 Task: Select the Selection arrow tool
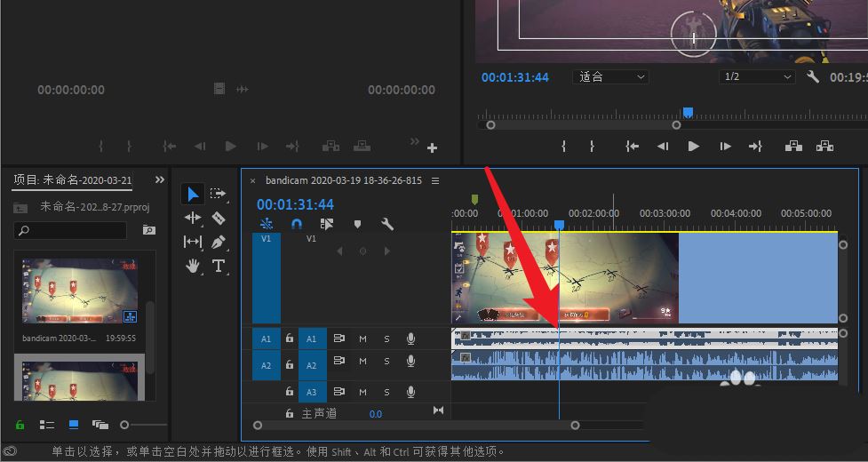193,195
